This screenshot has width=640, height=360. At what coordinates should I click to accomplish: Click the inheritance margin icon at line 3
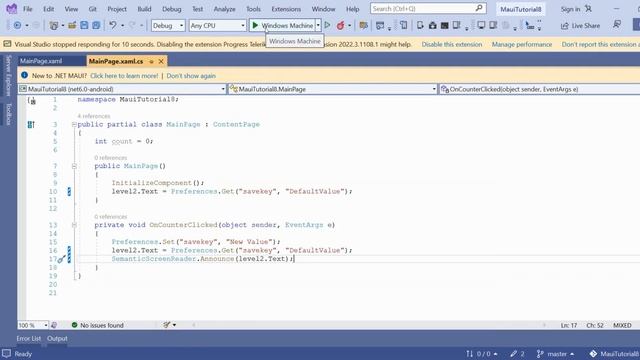31,124
